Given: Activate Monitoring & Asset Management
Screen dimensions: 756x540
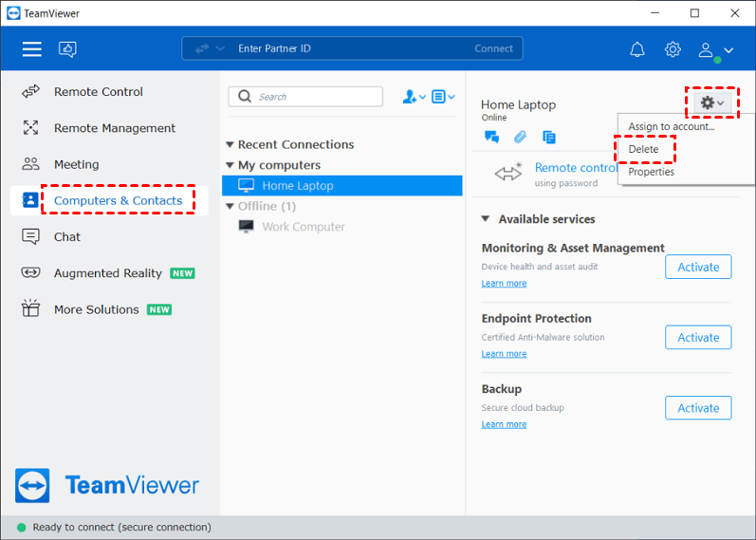Looking at the screenshot, I should pyautogui.click(x=698, y=268).
